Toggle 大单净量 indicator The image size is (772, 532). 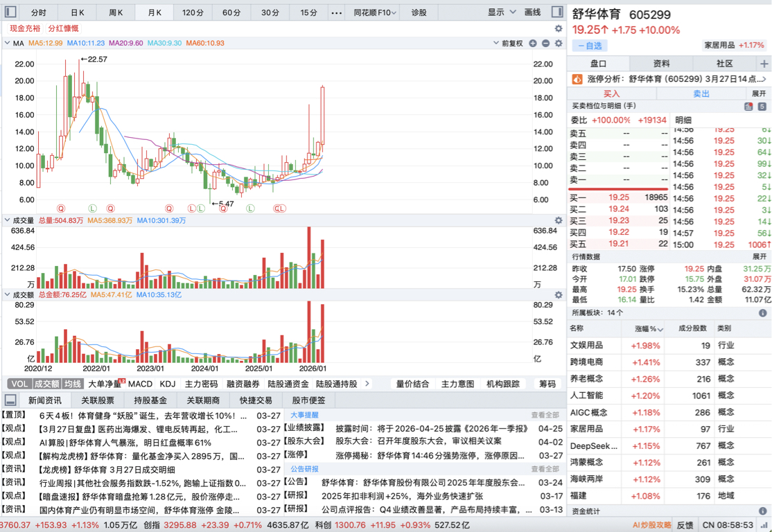click(105, 384)
